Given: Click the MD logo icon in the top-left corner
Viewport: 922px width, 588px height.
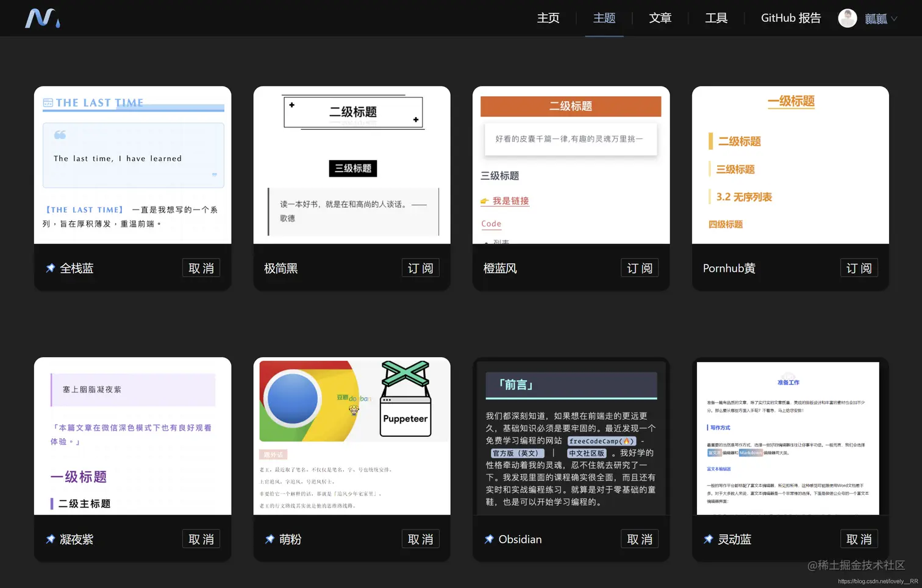Looking at the screenshot, I should pyautogui.click(x=42, y=18).
